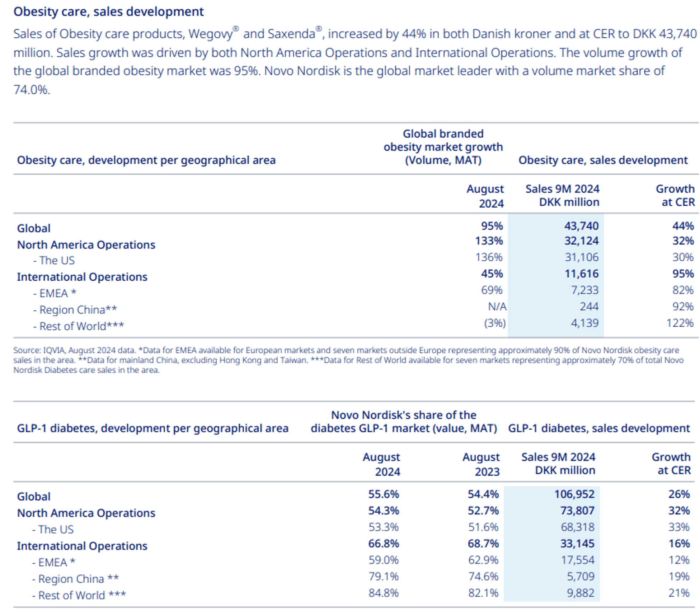Select the 136% US market growth cell

pos(489,257)
